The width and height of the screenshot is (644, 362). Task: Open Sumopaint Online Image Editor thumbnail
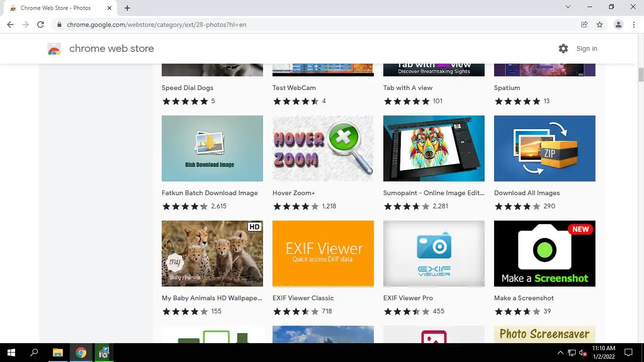point(434,148)
